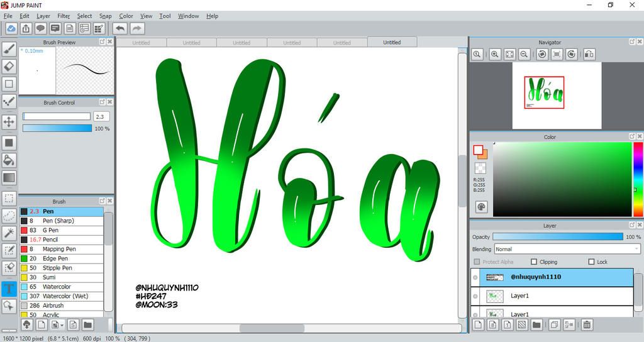This screenshot has height=342, width=644.
Task: Open the speech bubble icon in top toolbar
Action: (40, 28)
